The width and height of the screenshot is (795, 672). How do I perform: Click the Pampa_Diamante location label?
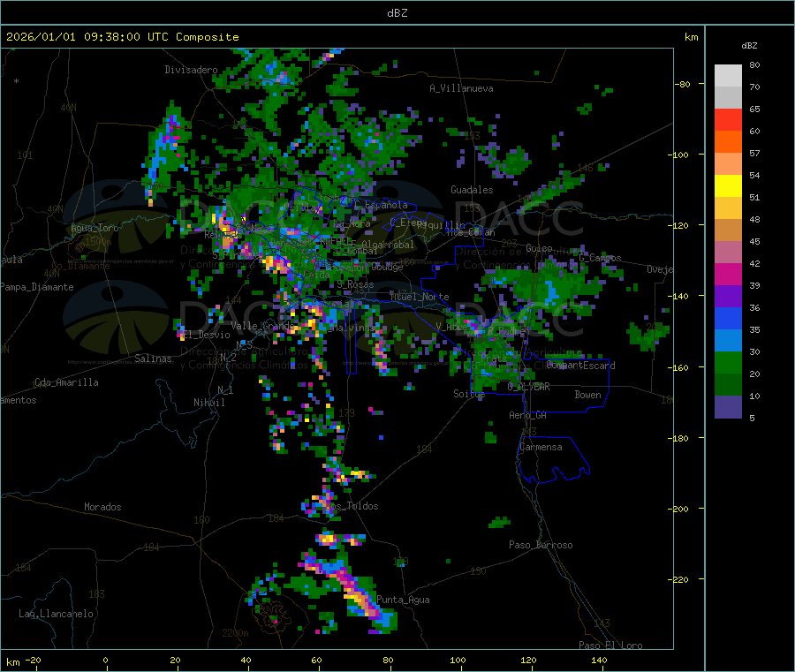37,287
